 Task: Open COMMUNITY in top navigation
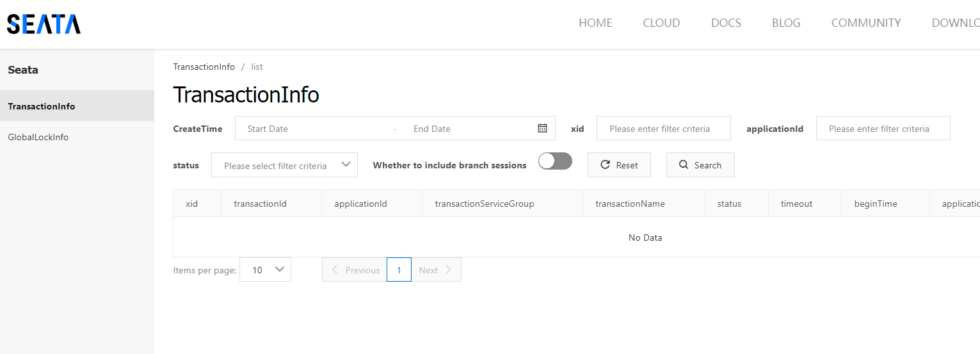[866, 23]
